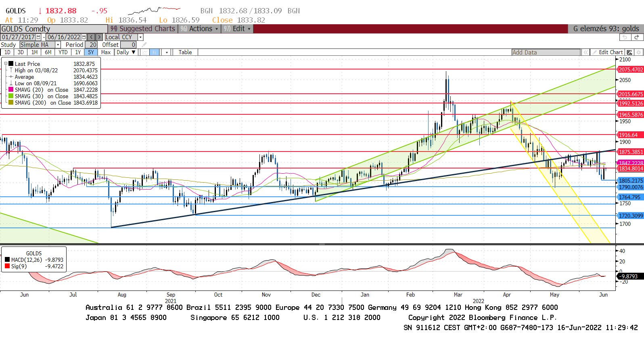Select the 3D range tab
The width and height of the screenshot is (644, 341).
pos(21,52)
